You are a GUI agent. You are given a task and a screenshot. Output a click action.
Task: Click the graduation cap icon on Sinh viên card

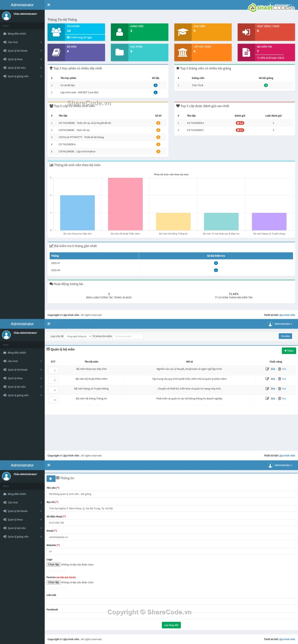click(x=183, y=32)
